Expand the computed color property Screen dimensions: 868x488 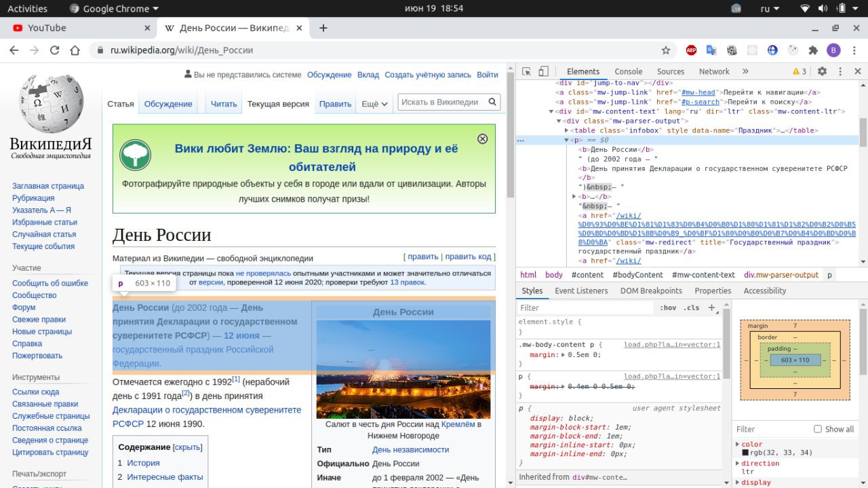[x=738, y=445]
